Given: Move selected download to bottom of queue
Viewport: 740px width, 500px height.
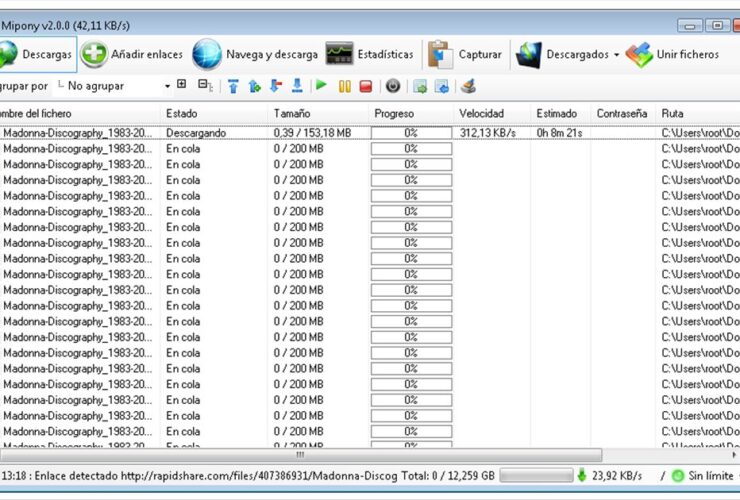Looking at the screenshot, I should tap(297, 86).
